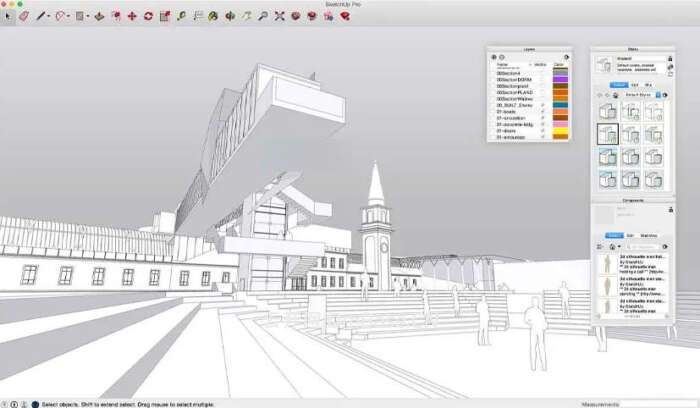This screenshot has height=408, width=700.
Task: Pick the Scale tool
Action: (x=165, y=17)
